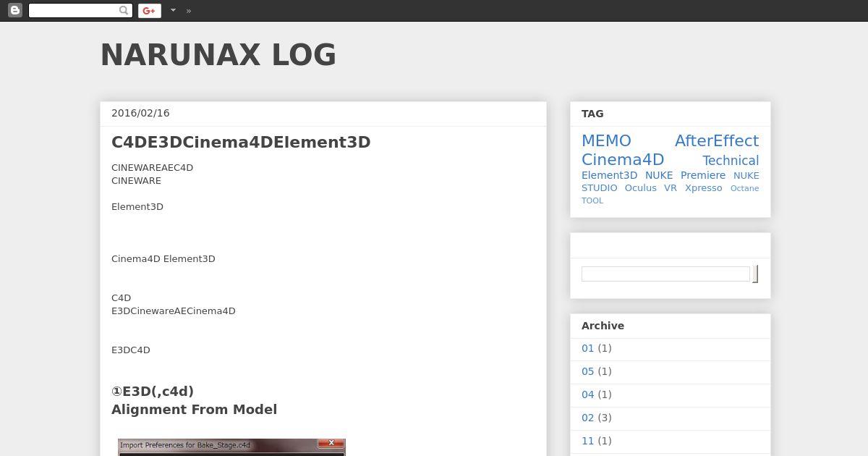868x456 pixels.
Task: Expand more navbar options chevron
Action: (x=189, y=10)
